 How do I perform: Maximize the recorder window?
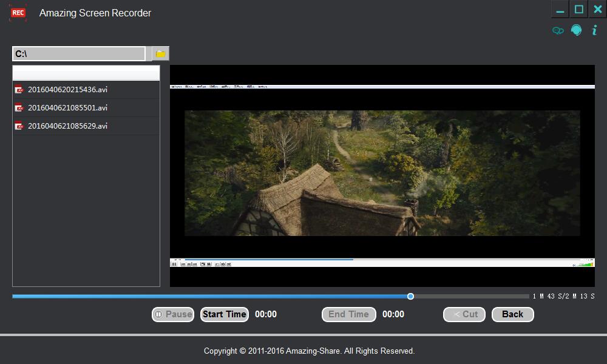pos(579,10)
